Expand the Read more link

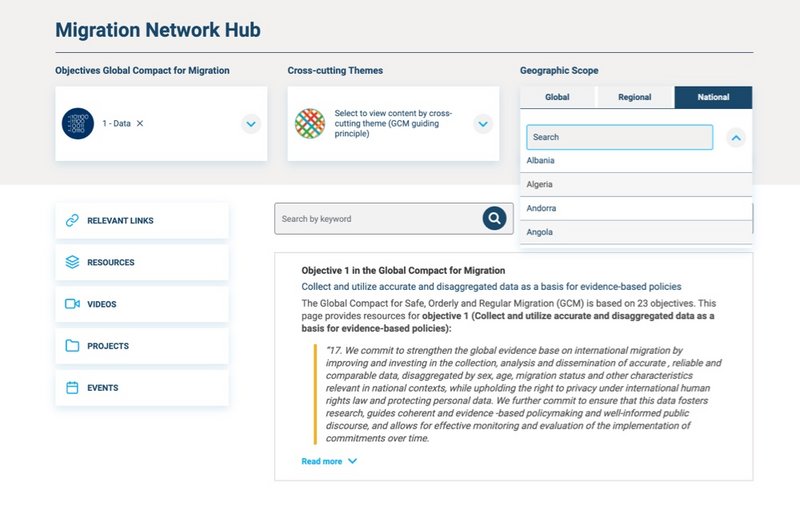(322, 461)
